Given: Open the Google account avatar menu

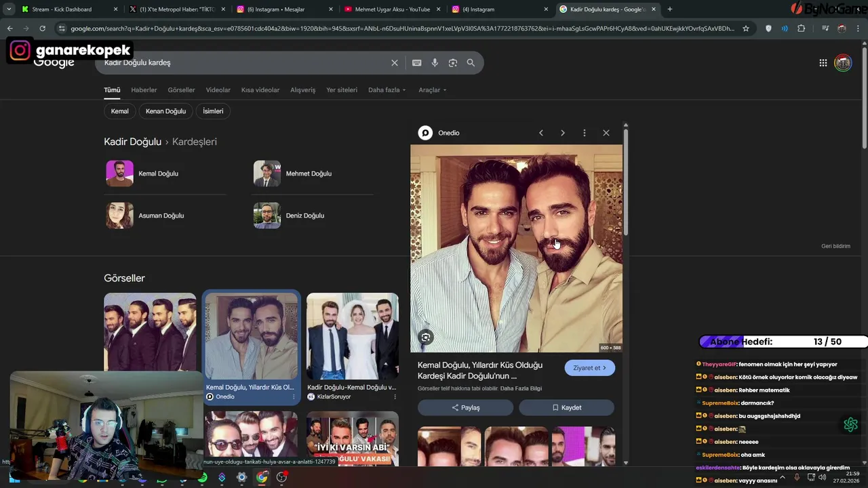Looking at the screenshot, I should click(x=843, y=62).
